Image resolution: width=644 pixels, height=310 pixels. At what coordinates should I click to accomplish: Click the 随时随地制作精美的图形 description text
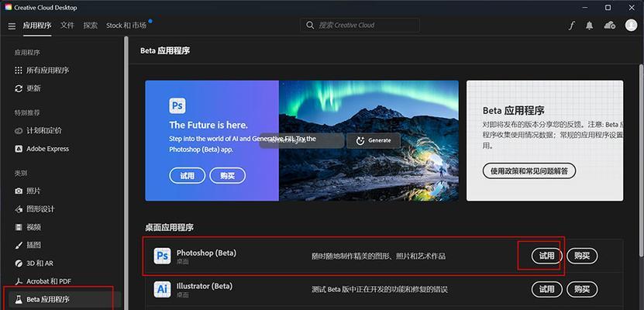click(378, 257)
